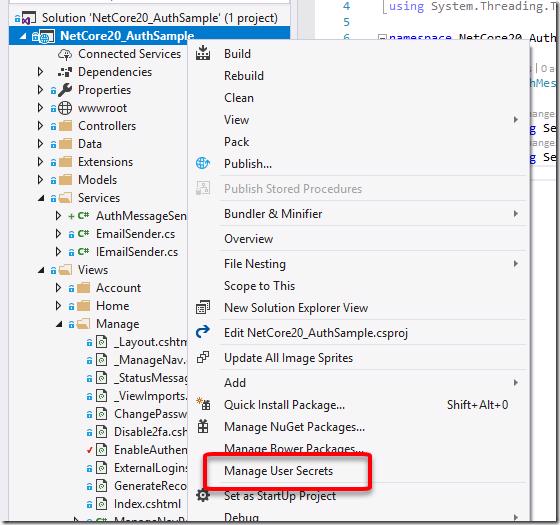Select the EnableAuthenticator view file
The width and height of the screenshot is (560, 525).
[150, 450]
